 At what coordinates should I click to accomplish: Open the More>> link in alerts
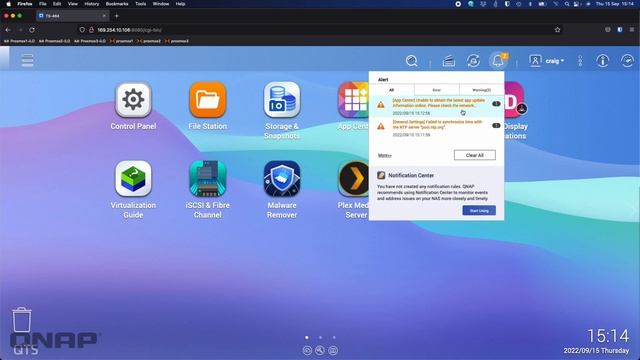[x=384, y=156]
